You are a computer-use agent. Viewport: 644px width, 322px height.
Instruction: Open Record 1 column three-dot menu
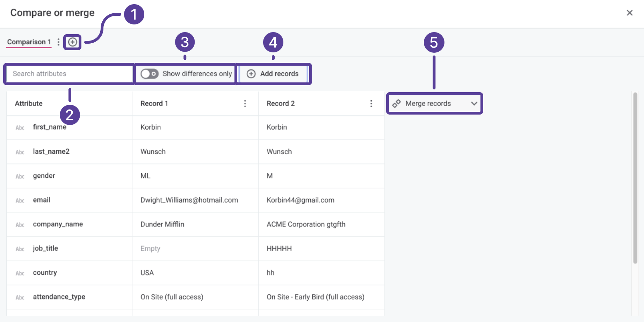click(x=245, y=103)
